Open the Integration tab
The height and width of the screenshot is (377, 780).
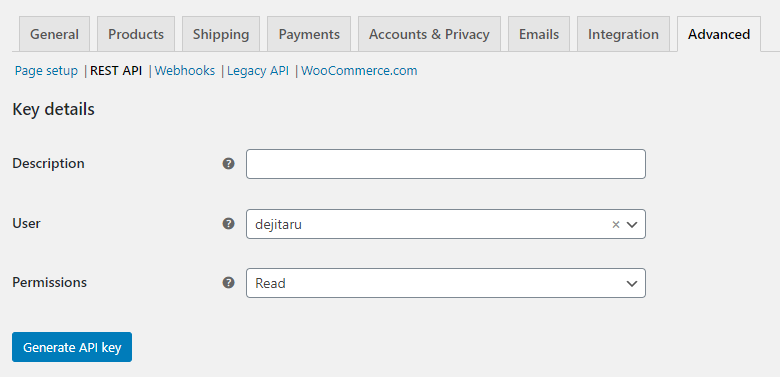tap(623, 34)
